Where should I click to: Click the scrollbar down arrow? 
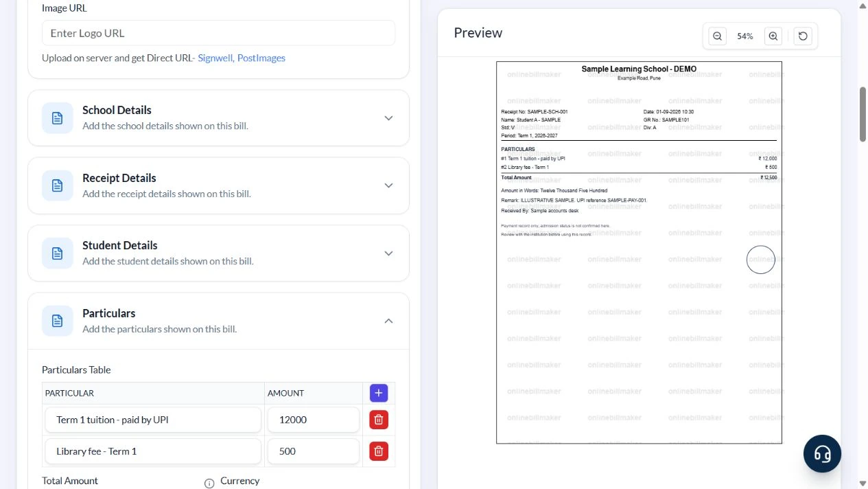(x=863, y=484)
